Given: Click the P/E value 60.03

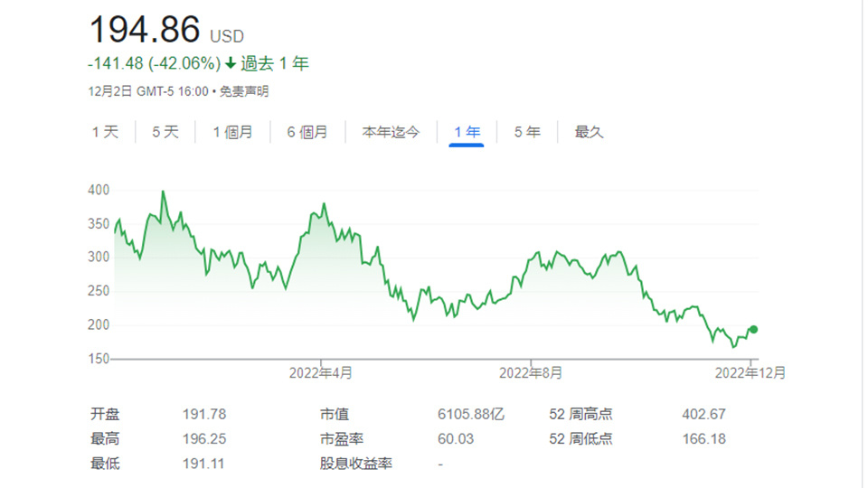Looking at the screenshot, I should tap(456, 439).
